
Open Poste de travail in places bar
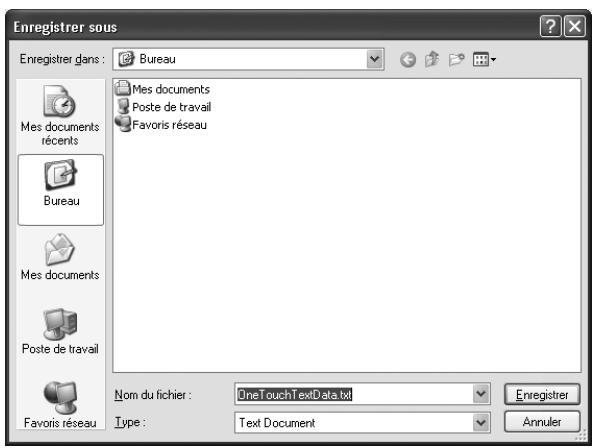60,331
